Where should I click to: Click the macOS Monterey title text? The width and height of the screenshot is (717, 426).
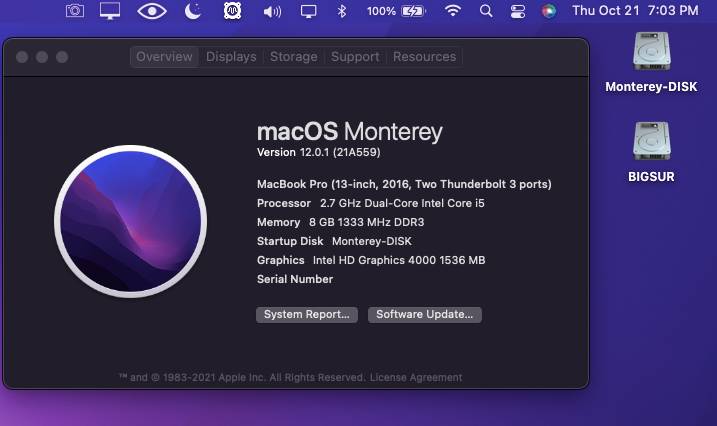[350, 132]
